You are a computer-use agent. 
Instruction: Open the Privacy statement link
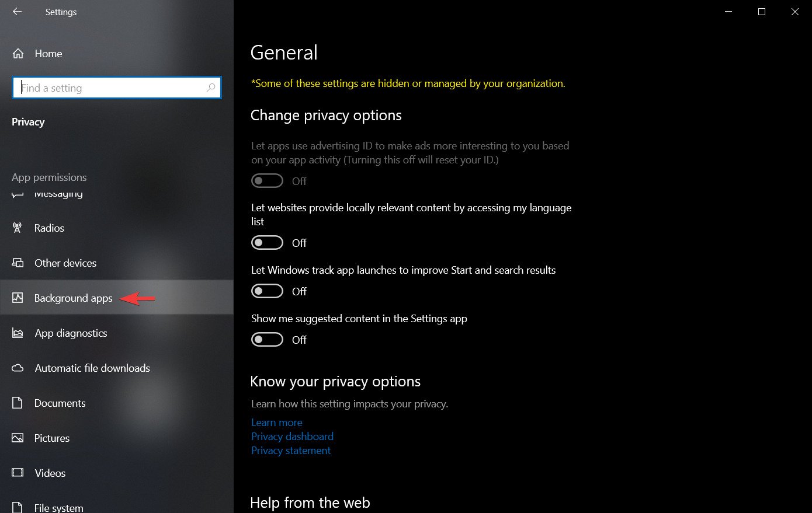coord(291,451)
